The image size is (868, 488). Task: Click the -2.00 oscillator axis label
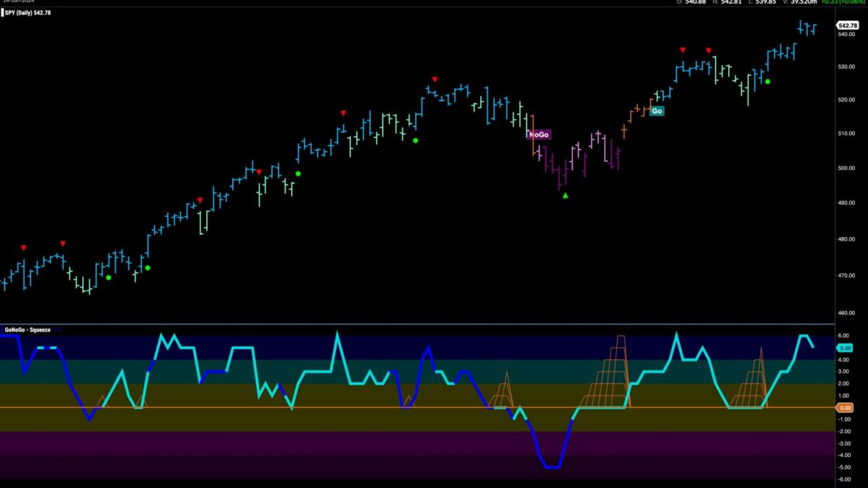pyautogui.click(x=843, y=432)
